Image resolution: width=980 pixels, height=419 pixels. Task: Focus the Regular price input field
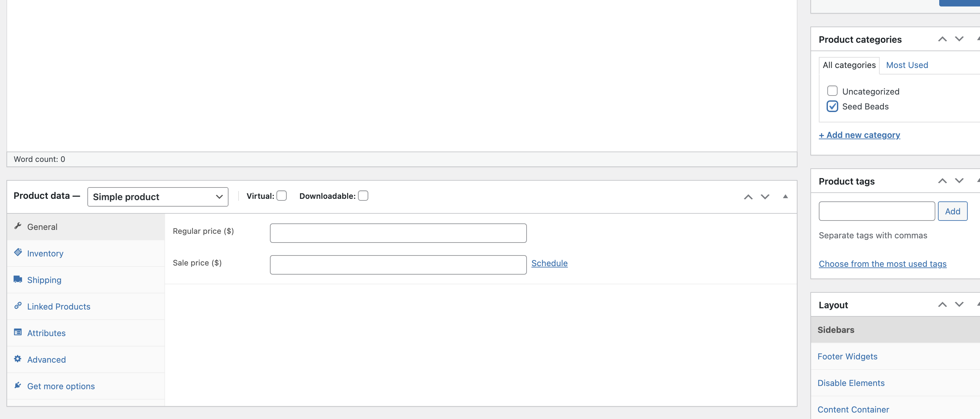click(398, 233)
